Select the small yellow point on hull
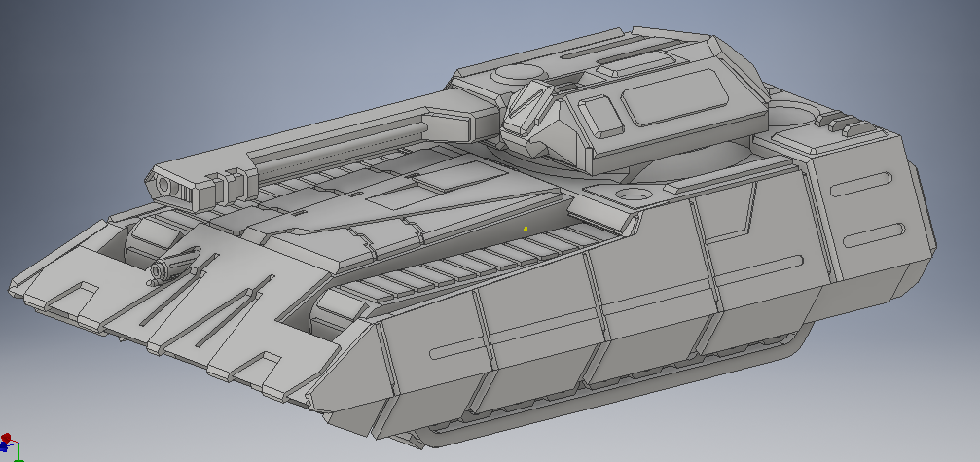 (526, 230)
